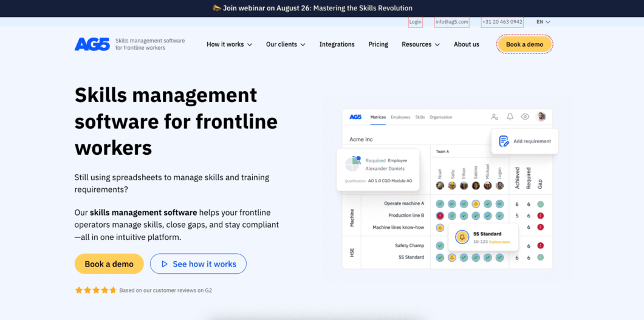Click the Book a demo button in header
Screen dimensions: 644x320
[524, 44]
